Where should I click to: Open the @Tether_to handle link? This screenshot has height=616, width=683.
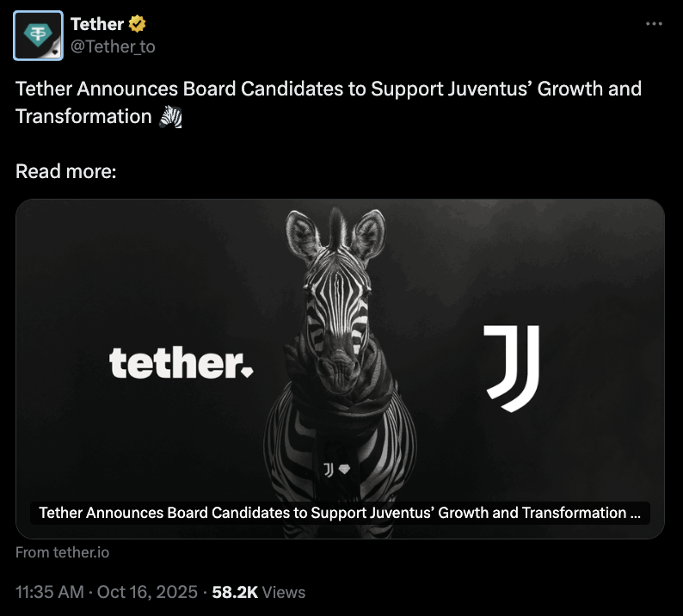pos(113,46)
